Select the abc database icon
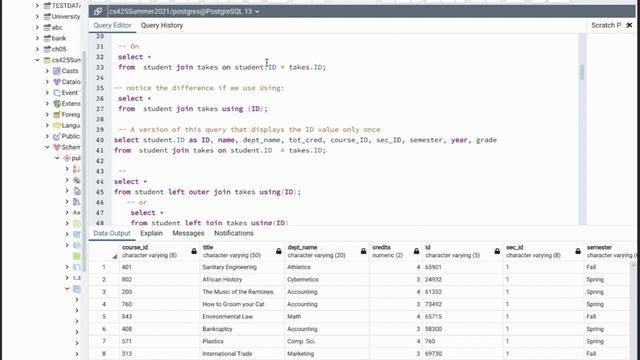Viewport: 640px width, 360px height. coord(47,27)
